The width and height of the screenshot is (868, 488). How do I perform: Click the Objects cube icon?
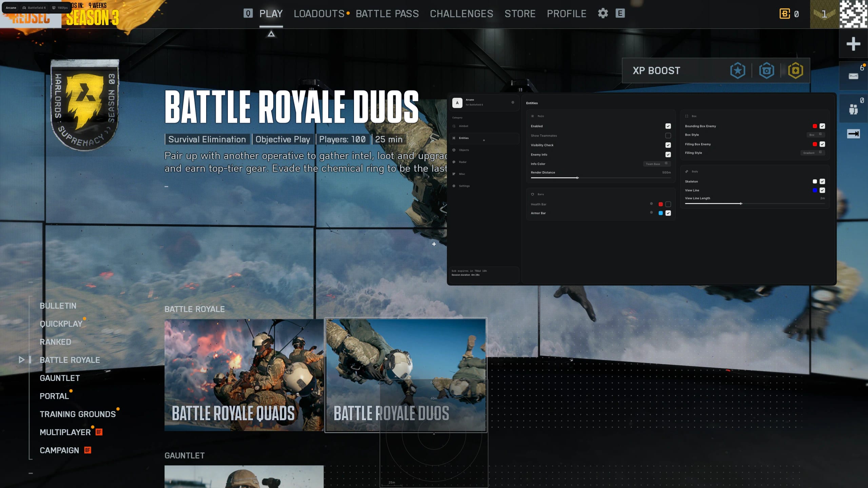click(x=454, y=150)
